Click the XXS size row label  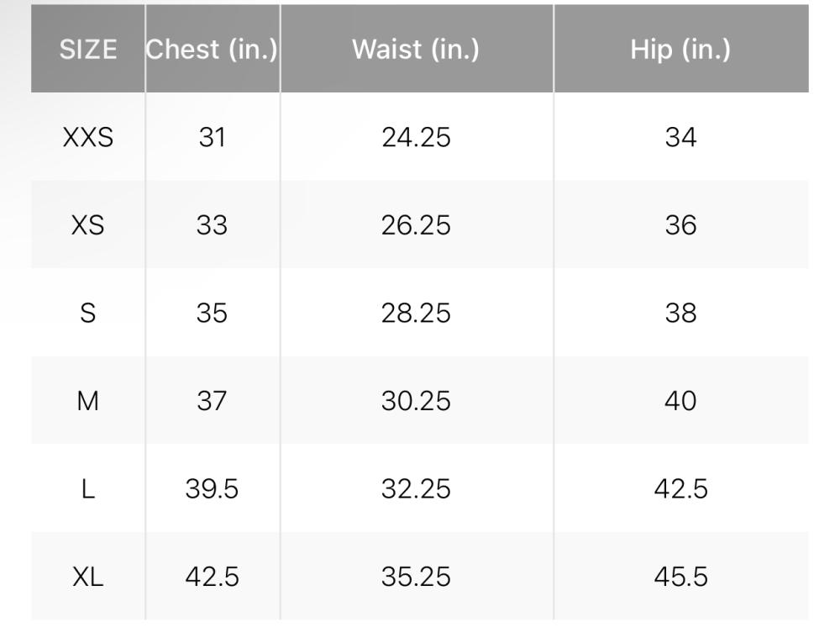(x=88, y=137)
